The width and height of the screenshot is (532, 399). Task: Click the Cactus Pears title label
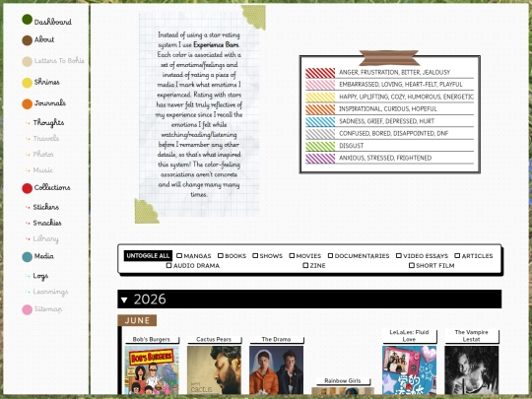tap(214, 339)
